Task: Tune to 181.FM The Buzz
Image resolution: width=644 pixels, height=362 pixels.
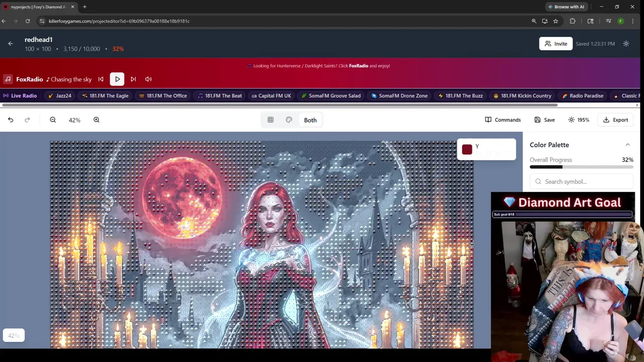Action: coord(460,96)
